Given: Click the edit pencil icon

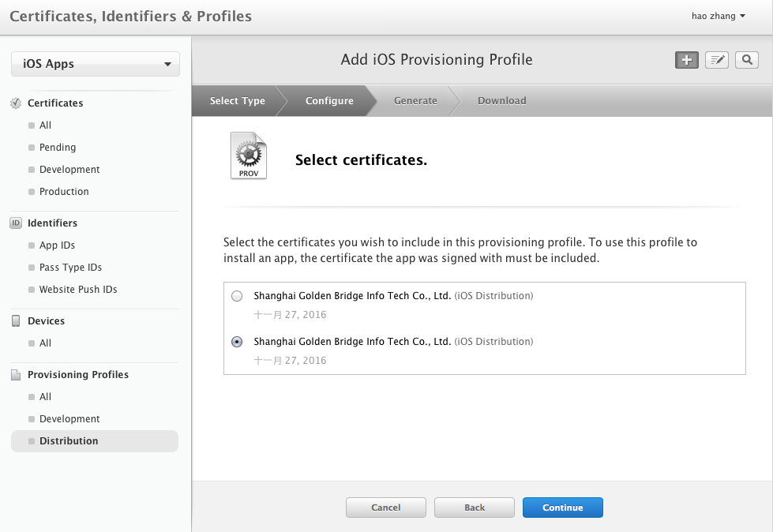Looking at the screenshot, I should [x=716, y=60].
